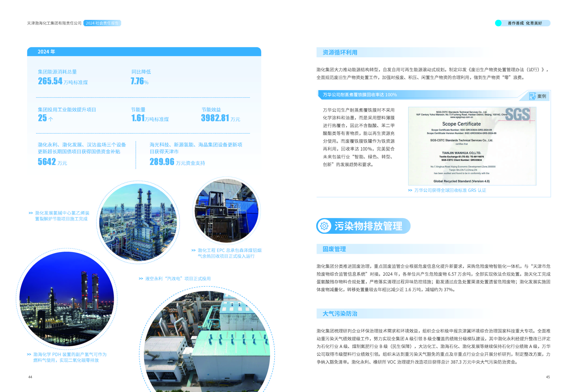Viewport: 578px width, 392px height.
Task: Click the blue boiler building photo
Action: (226, 211)
